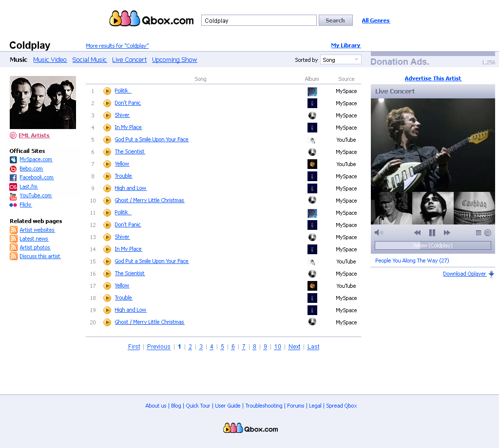
Task: Play the song Politik in row 1
Action: [x=107, y=91]
